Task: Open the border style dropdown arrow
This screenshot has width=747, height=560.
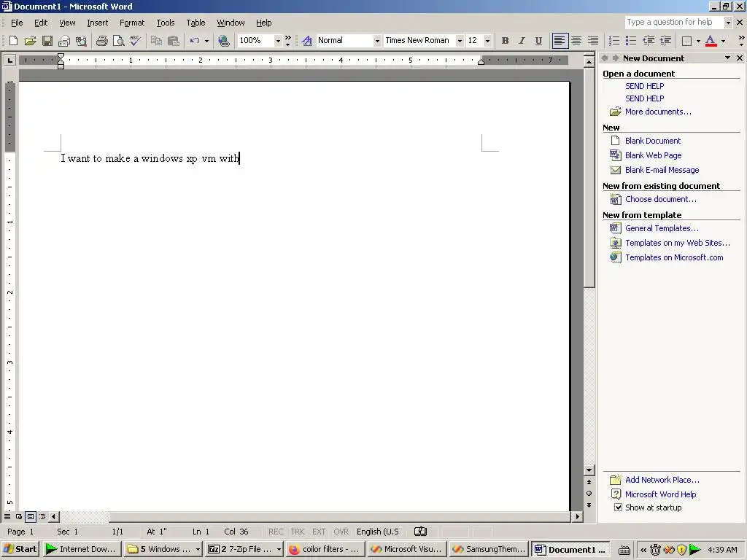Action: click(698, 41)
